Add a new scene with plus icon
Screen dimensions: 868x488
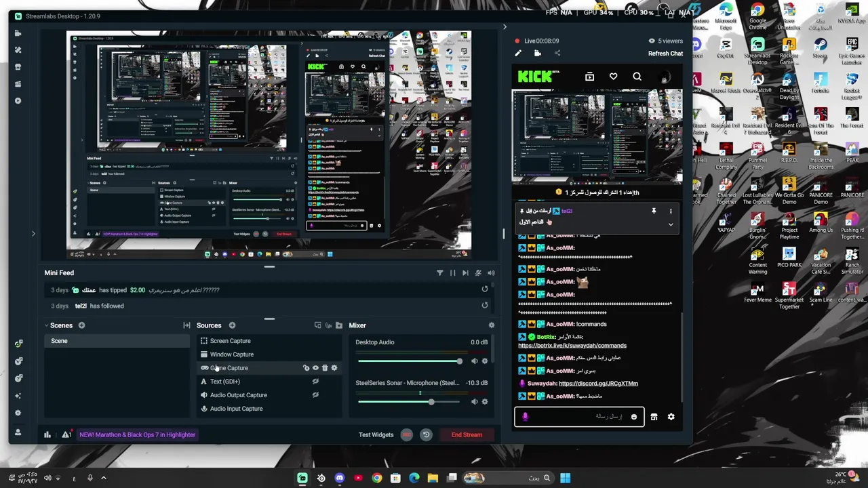point(81,325)
